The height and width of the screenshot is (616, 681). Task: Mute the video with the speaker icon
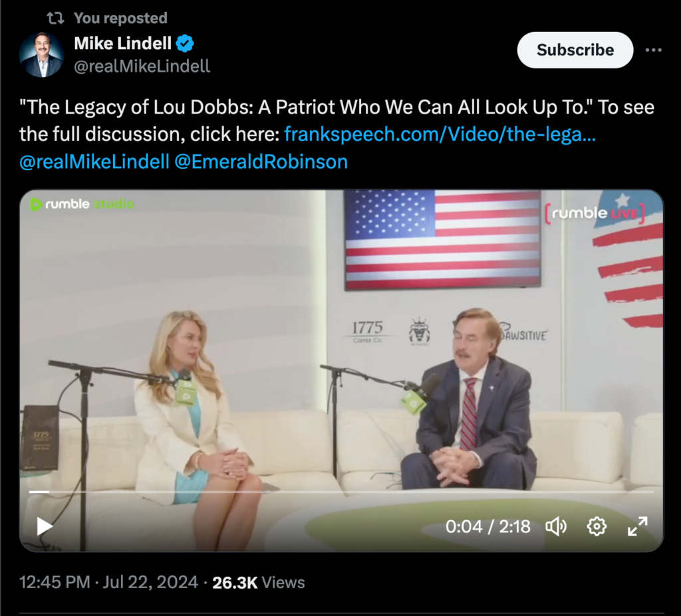(x=557, y=526)
